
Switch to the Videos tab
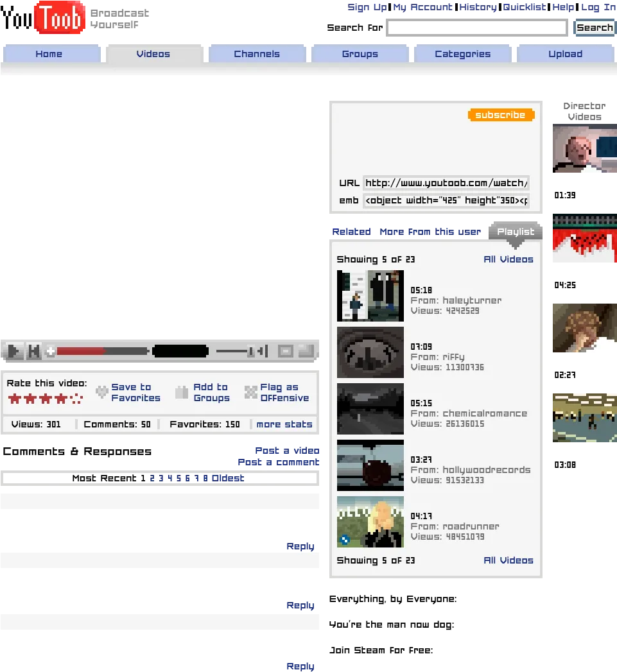click(154, 54)
